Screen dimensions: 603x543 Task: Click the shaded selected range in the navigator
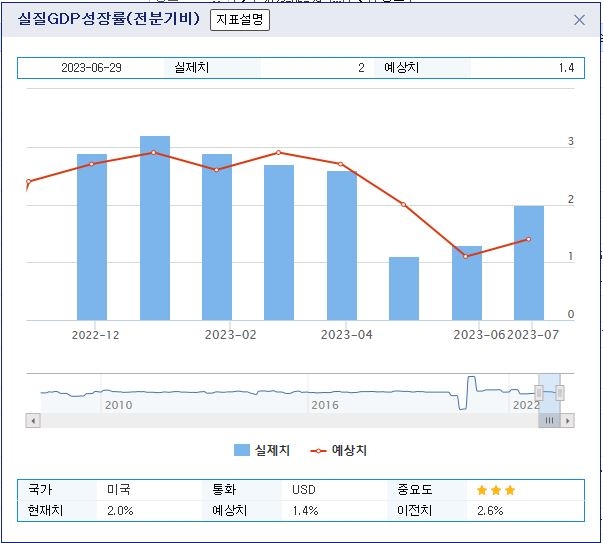coord(549,393)
